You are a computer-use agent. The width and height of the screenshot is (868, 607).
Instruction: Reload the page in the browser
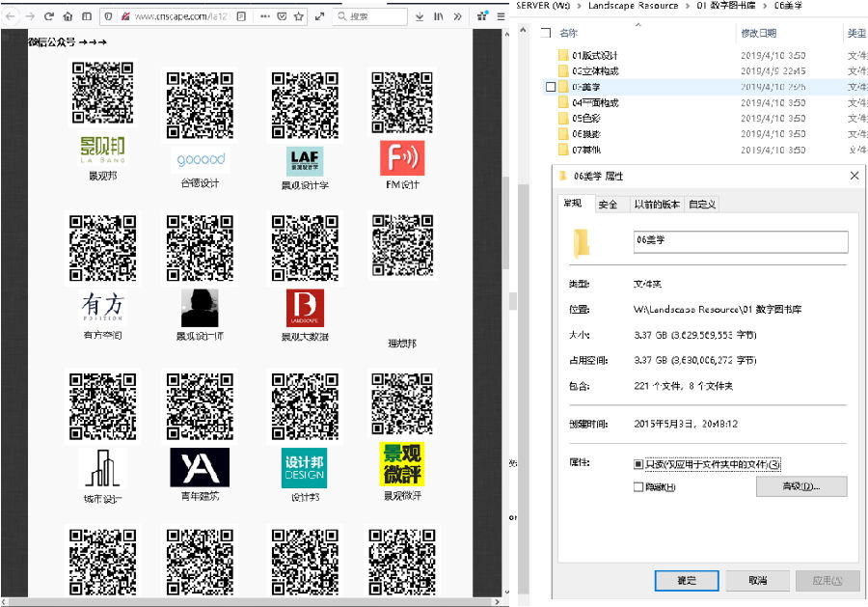[48, 16]
